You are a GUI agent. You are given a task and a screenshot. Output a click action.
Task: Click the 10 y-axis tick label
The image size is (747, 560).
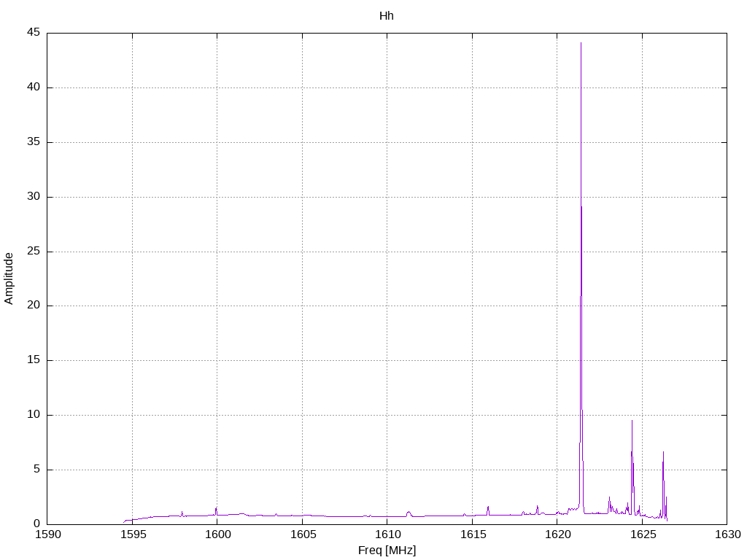coord(34,414)
